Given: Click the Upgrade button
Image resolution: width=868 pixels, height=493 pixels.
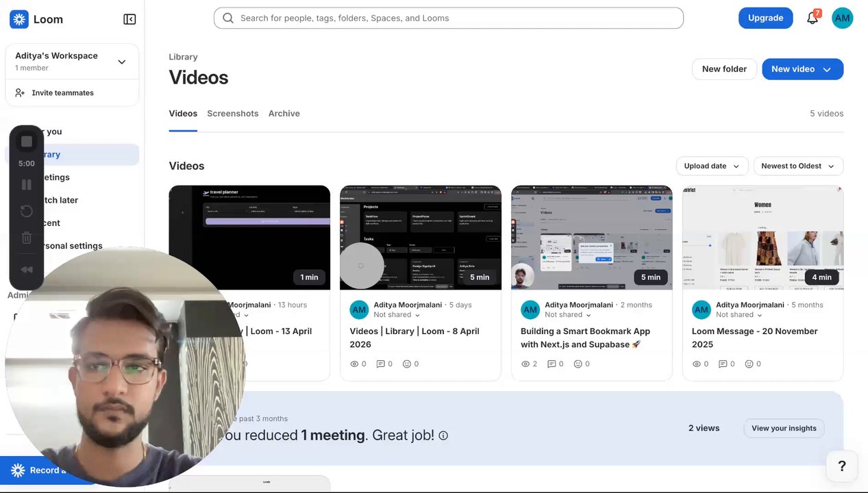Looking at the screenshot, I should point(765,18).
